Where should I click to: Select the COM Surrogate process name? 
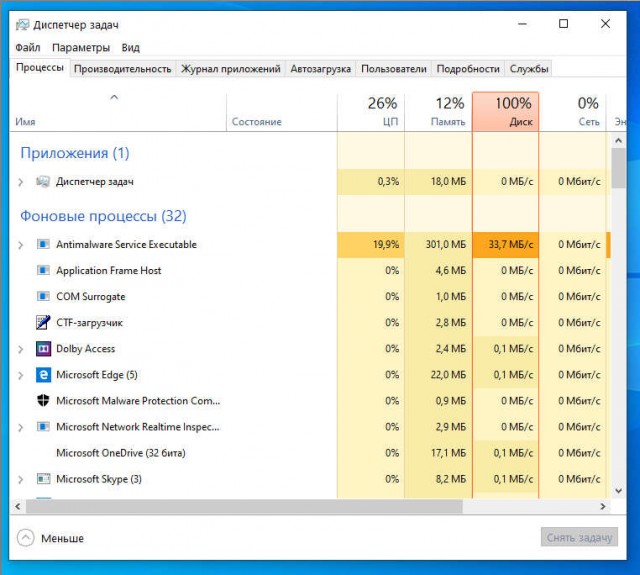pyautogui.click(x=91, y=297)
